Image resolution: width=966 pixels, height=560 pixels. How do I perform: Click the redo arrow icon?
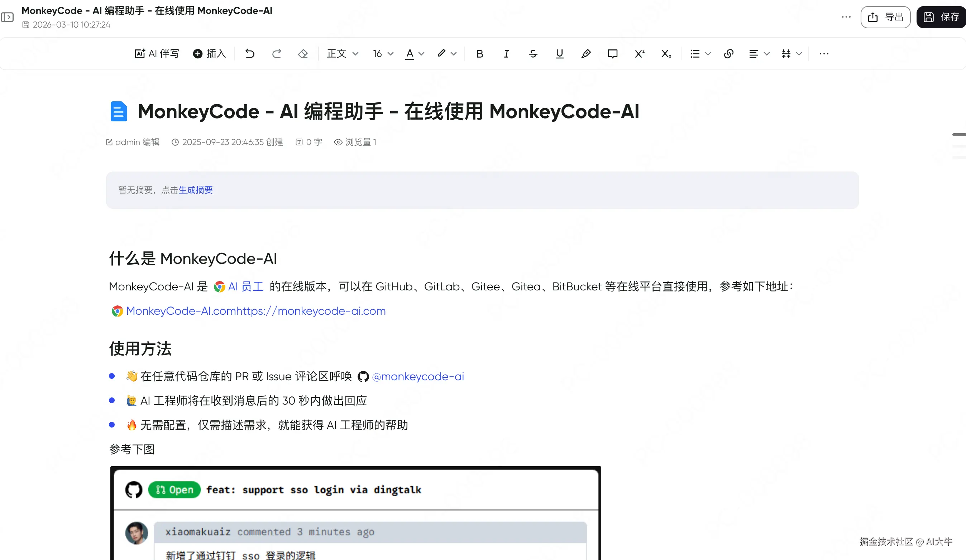pyautogui.click(x=276, y=54)
